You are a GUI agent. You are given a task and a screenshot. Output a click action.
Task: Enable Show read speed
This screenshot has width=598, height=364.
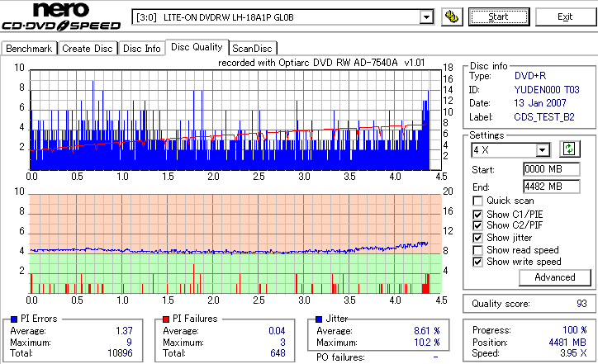[x=477, y=250]
